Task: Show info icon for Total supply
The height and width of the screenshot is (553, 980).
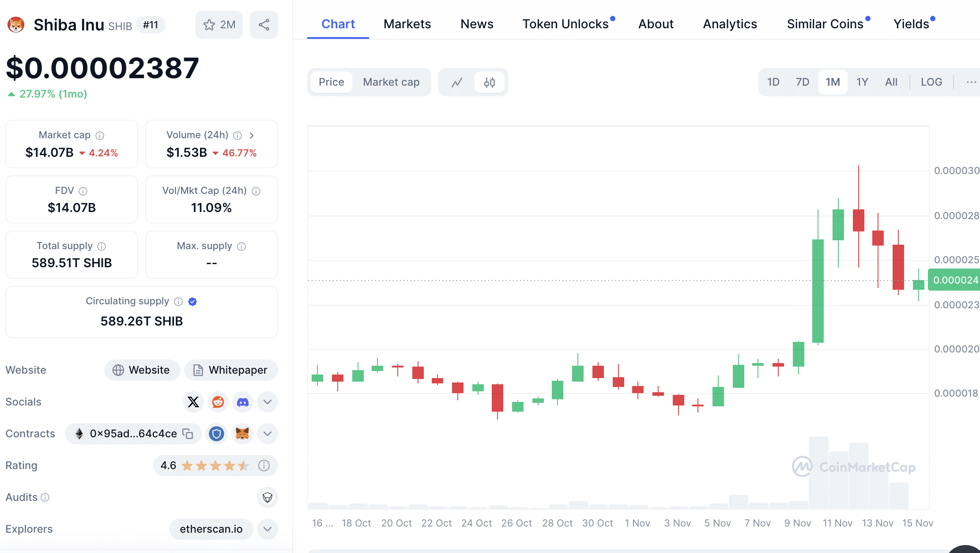Action: click(102, 246)
